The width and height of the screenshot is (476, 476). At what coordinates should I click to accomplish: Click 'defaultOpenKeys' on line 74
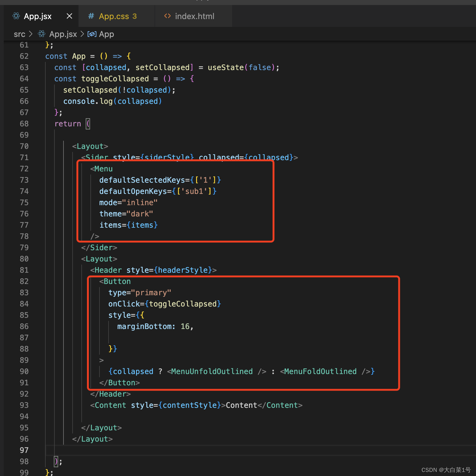point(133,191)
